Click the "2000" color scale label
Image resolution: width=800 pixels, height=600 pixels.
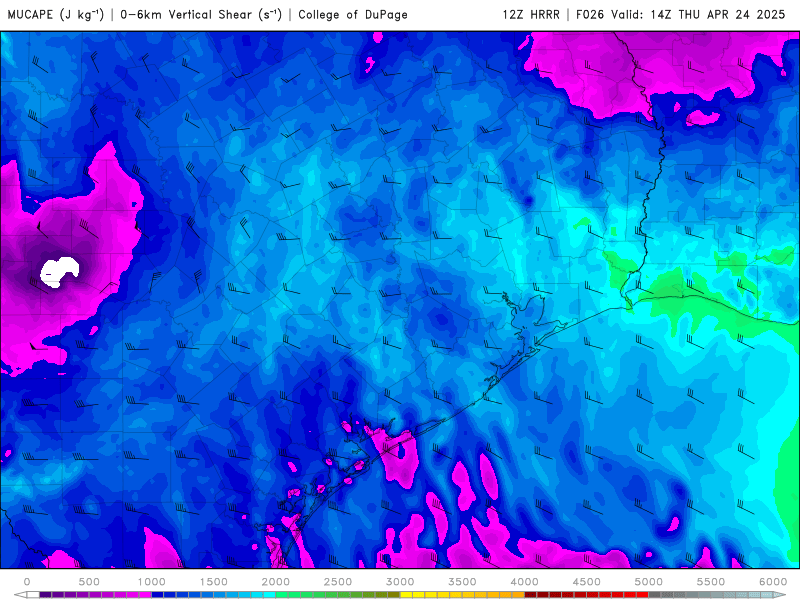pos(276,582)
